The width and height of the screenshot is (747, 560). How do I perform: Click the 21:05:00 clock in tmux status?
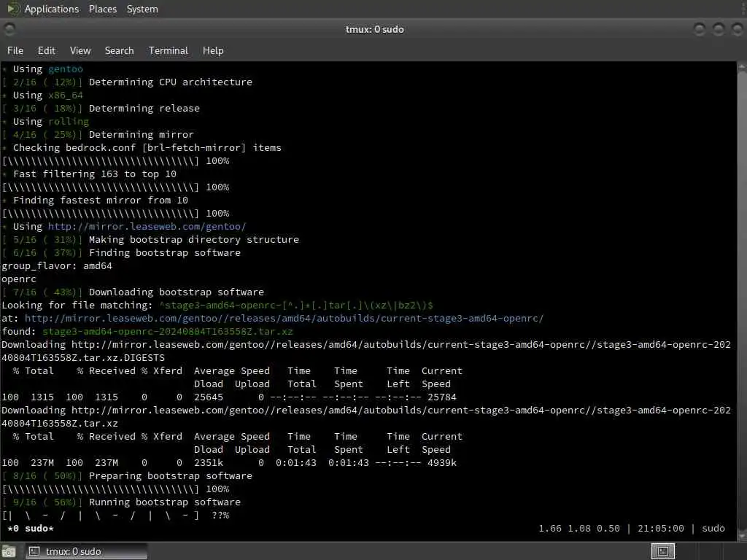coord(661,529)
